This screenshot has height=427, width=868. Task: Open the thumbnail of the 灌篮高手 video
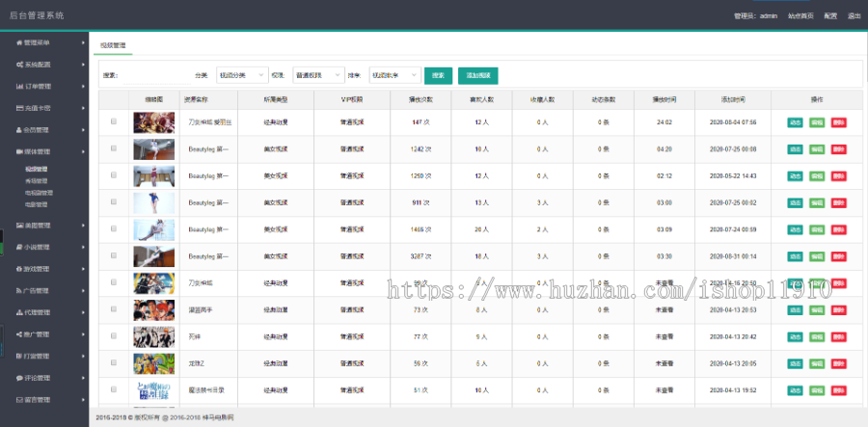(x=154, y=310)
